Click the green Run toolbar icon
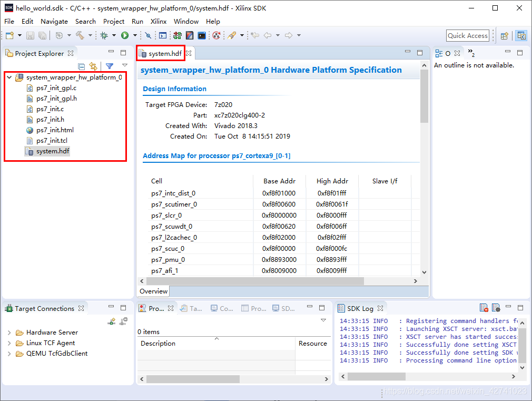Viewport: 532px width, 401px height. (x=125, y=35)
